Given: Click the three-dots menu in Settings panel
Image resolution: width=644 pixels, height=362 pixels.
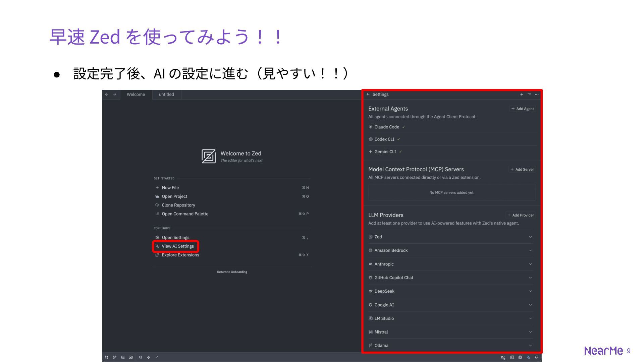Looking at the screenshot, I should pyautogui.click(x=537, y=95).
